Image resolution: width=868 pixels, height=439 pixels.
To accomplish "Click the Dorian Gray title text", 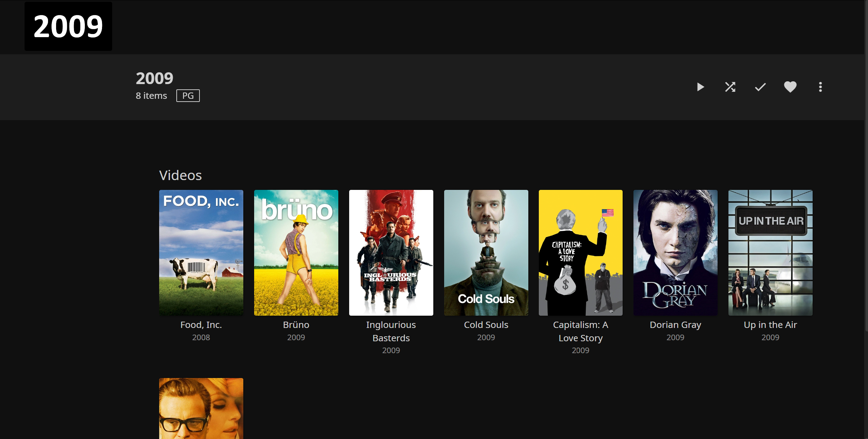I will [675, 325].
